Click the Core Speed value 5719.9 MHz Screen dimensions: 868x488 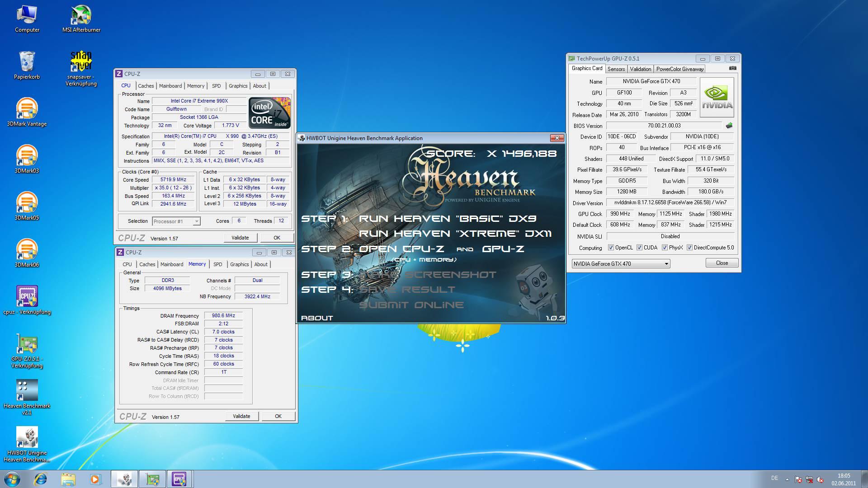174,180
